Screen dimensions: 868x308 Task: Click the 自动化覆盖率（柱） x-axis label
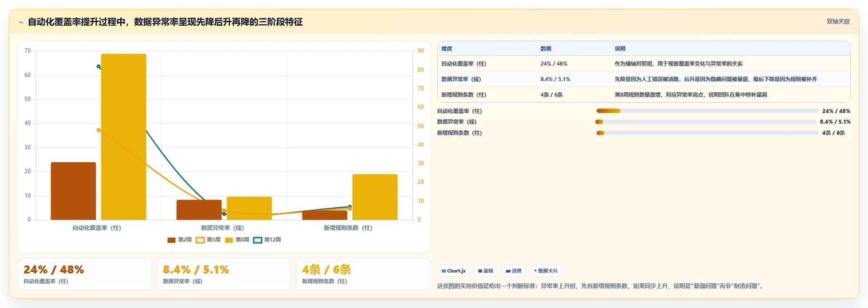click(97, 228)
